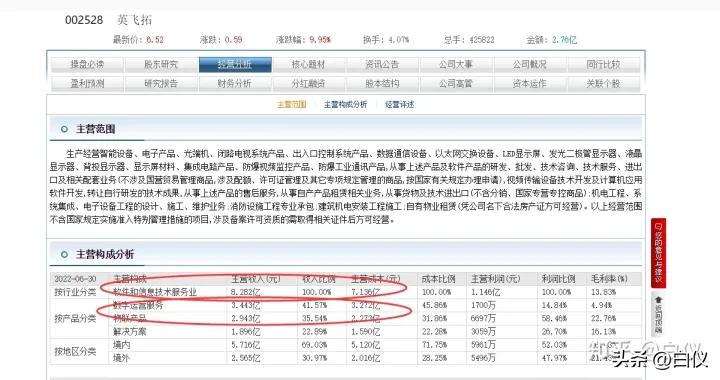Screen dimensions: 720x380
Task: Open the 盈利预测 tab
Action: 87,84
